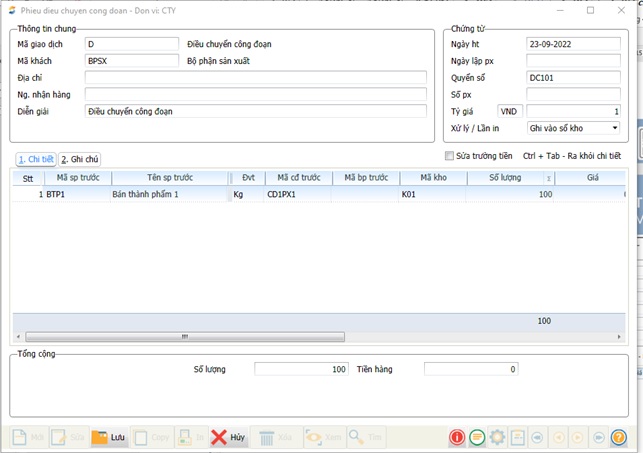
Task: Click the Tìm (Search) magnifier icon
Action: click(366, 437)
